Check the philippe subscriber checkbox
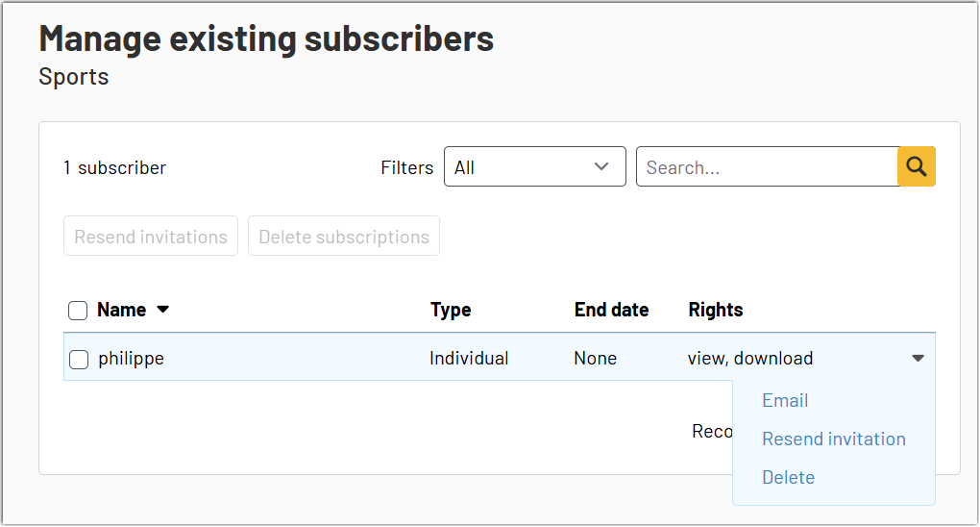The width and height of the screenshot is (980, 527). point(79,360)
